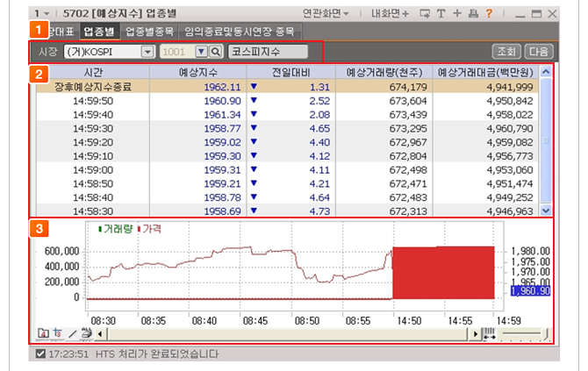Image resolution: width=588 pixels, height=371 pixels.
Task: Click the 4,956,773 trade amount cell
Action: click(510, 156)
